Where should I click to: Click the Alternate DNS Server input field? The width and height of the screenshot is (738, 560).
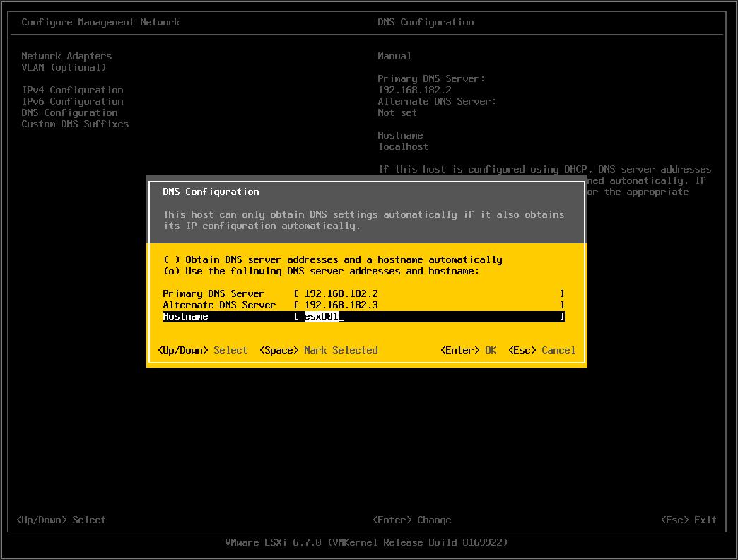point(429,305)
